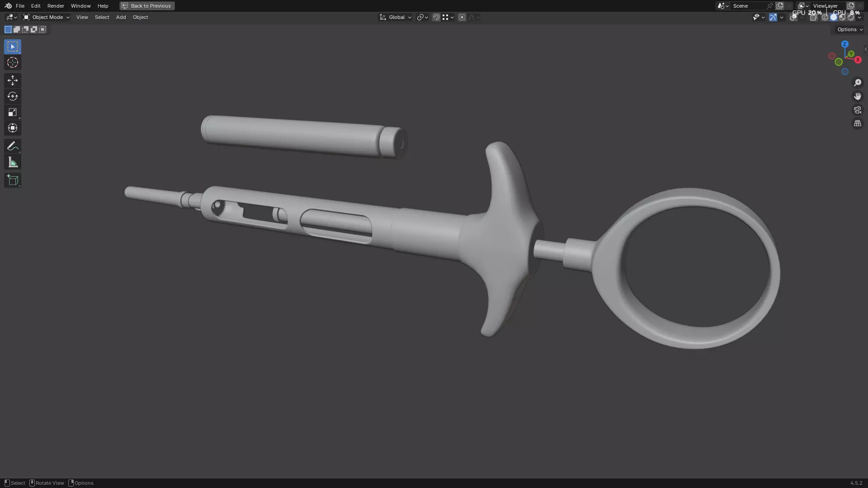
Task: Set selection mode to invert
Action: [x=34, y=29]
